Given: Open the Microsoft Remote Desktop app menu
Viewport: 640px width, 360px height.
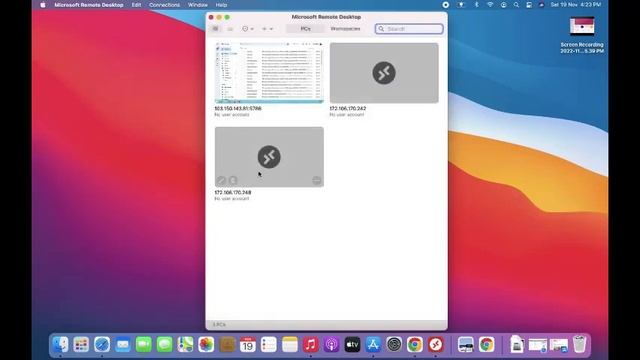Looking at the screenshot, I should pyautogui.click(x=89, y=5).
